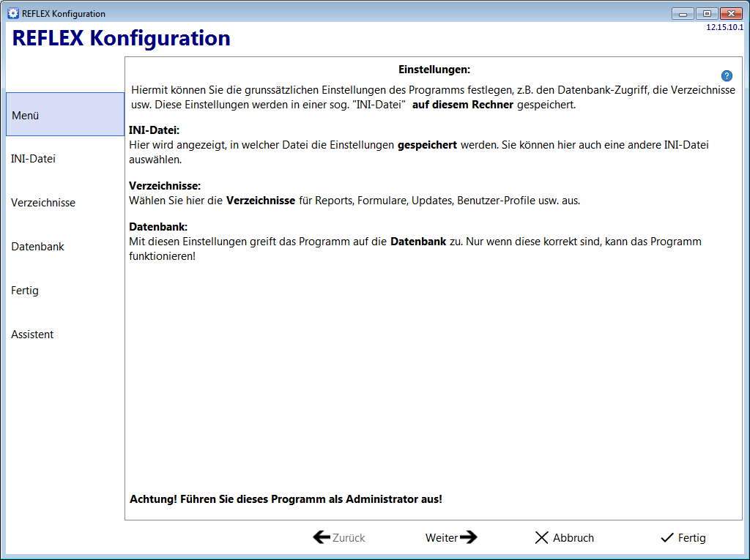Launch the Assistent sidebar entry

click(x=65, y=335)
